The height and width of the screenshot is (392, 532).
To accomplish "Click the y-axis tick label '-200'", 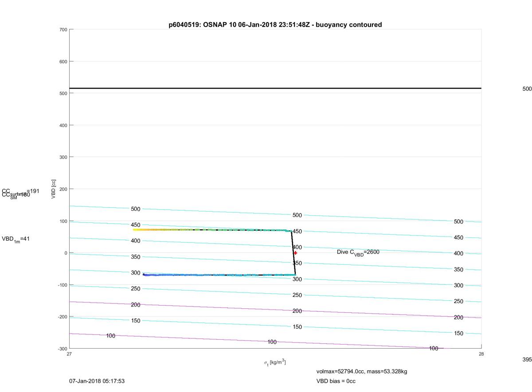I will click(62, 317).
